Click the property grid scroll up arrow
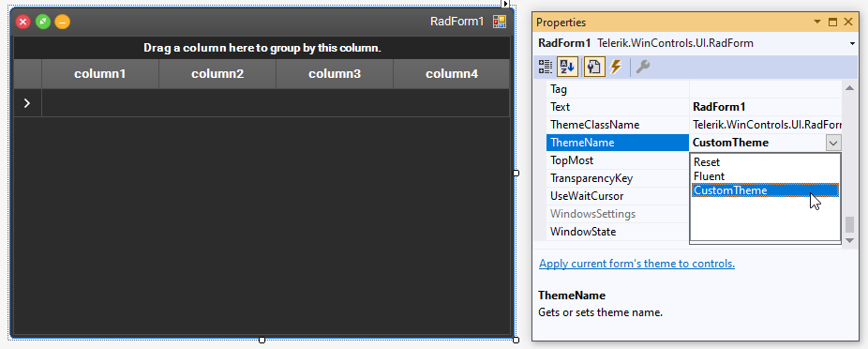The height and width of the screenshot is (349, 868). (x=849, y=87)
